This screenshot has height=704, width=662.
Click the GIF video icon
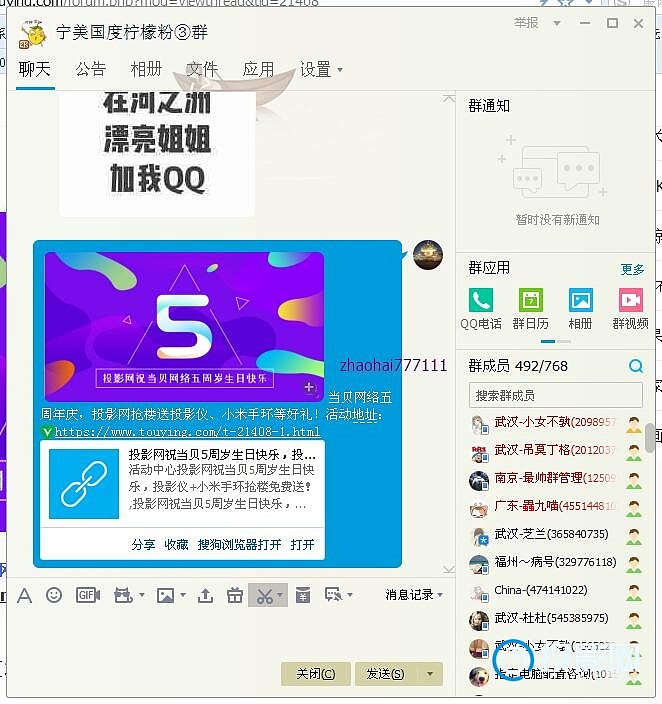pos(88,595)
